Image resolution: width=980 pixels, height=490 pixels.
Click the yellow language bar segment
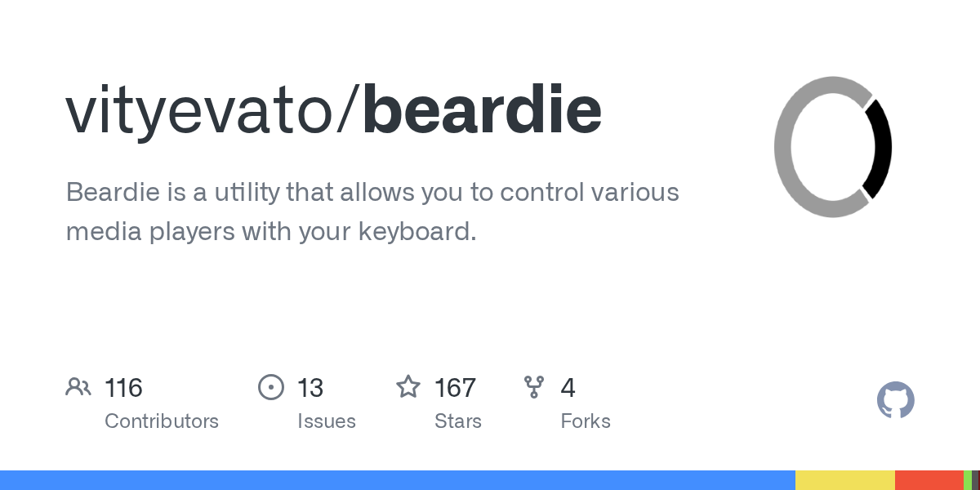[x=845, y=480]
